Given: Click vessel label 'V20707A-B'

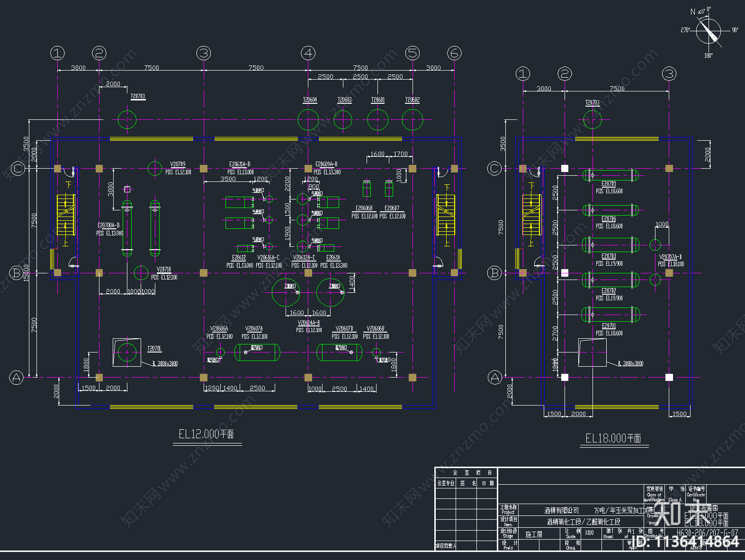Looking at the screenshot, I should (x=670, y=257).
